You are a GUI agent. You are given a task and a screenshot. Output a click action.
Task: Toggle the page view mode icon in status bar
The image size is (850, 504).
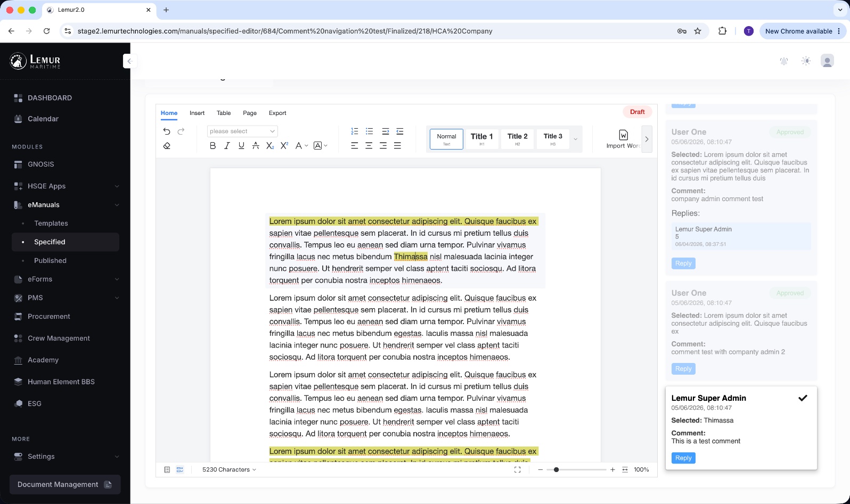point(180,469)
